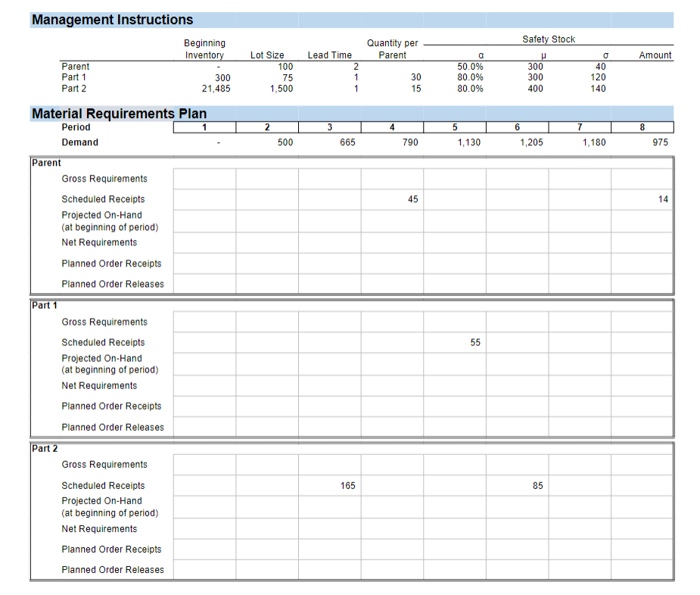
Task: Select the Safety Stock Amount column header
Action: pos(655,55)
